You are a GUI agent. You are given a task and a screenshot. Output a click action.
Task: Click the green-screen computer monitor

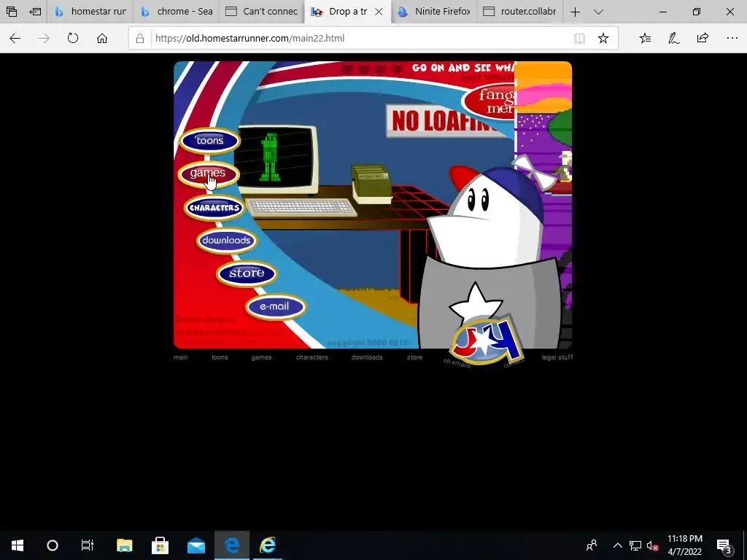276,159
